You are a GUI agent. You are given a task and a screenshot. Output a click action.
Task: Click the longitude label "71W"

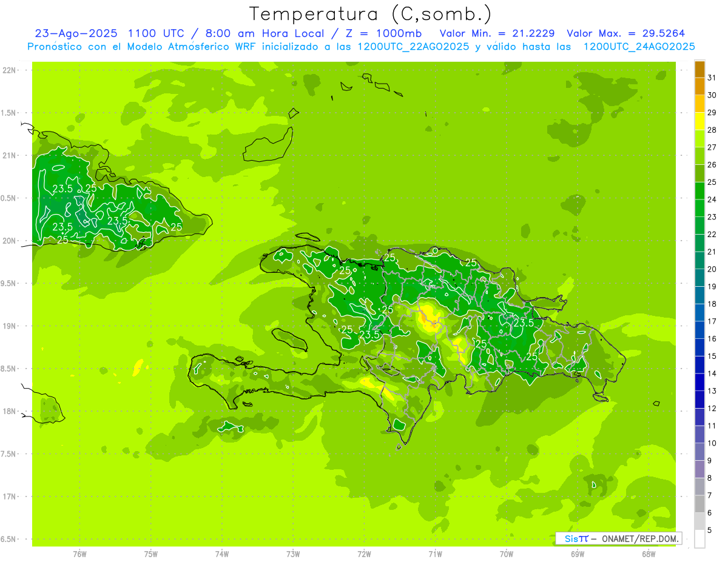coord(435,554)
